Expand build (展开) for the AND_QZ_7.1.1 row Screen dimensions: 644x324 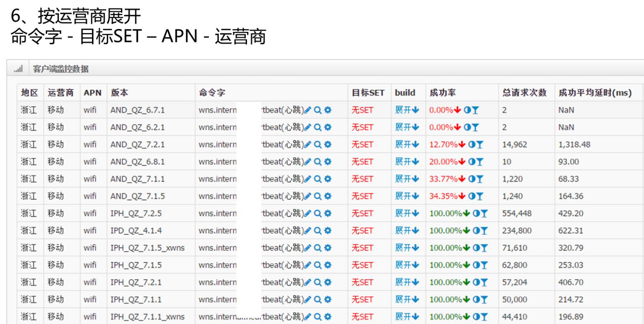[x=407, y=179]
